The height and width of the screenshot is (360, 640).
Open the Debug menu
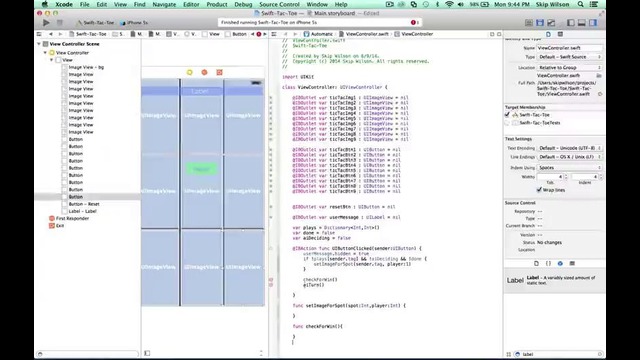tap(243, 4)
